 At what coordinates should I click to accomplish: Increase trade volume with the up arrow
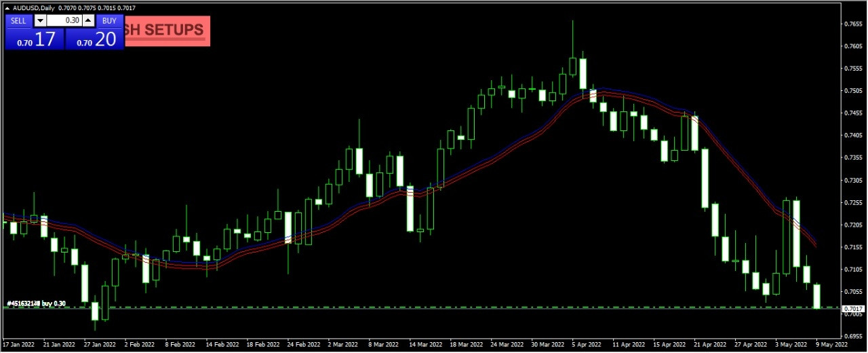(88, 20)
